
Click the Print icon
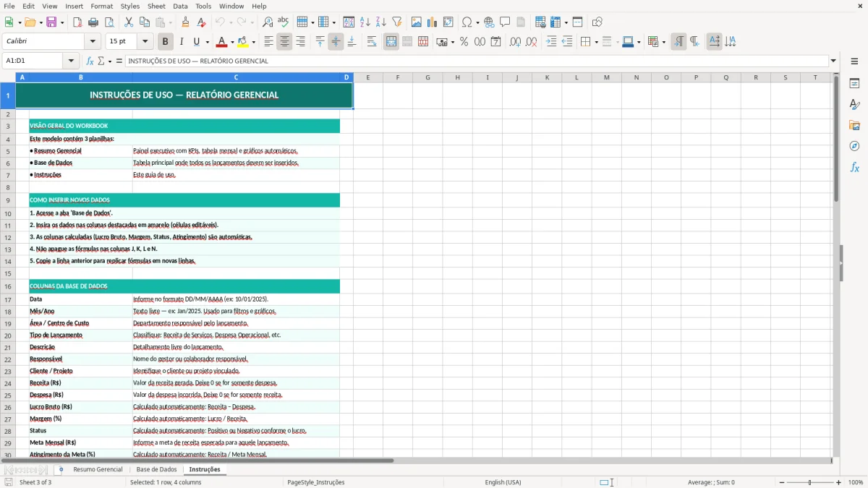[x=93, y=22]
